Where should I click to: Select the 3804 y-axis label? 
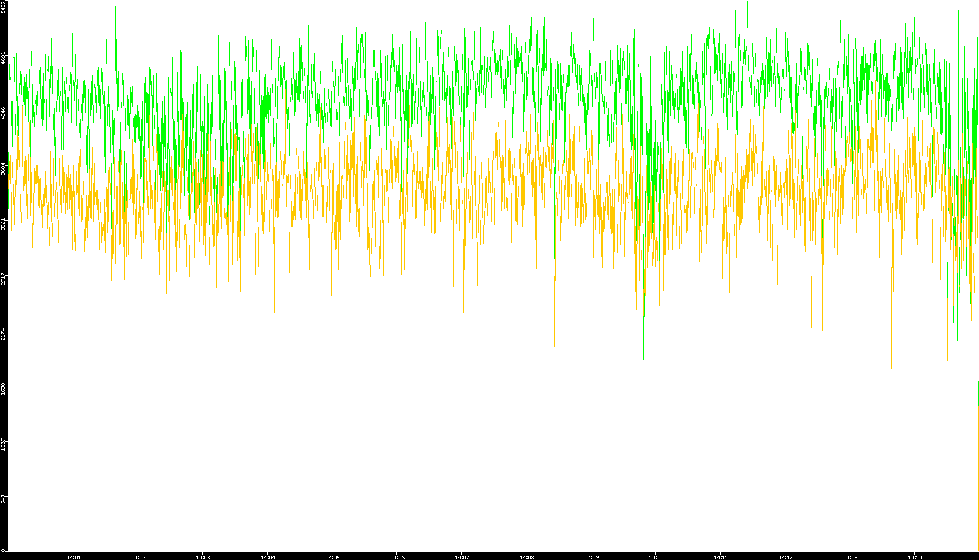tap(4, 168)
